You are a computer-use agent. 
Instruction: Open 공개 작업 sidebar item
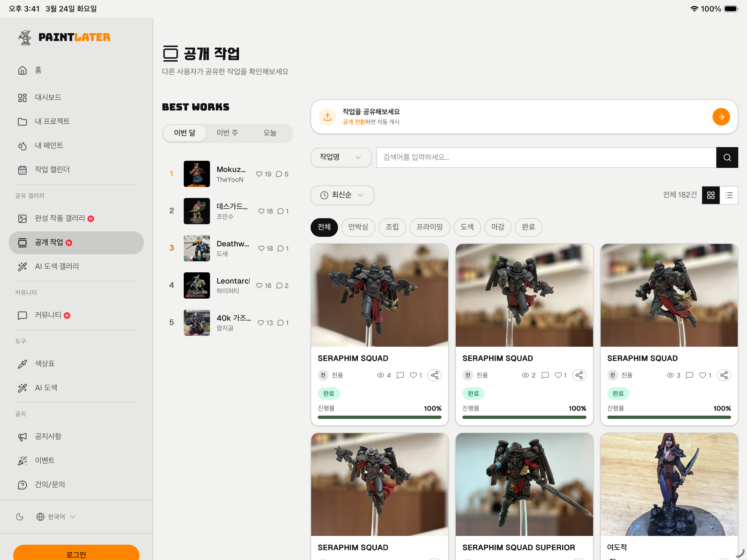click(76, 243)
